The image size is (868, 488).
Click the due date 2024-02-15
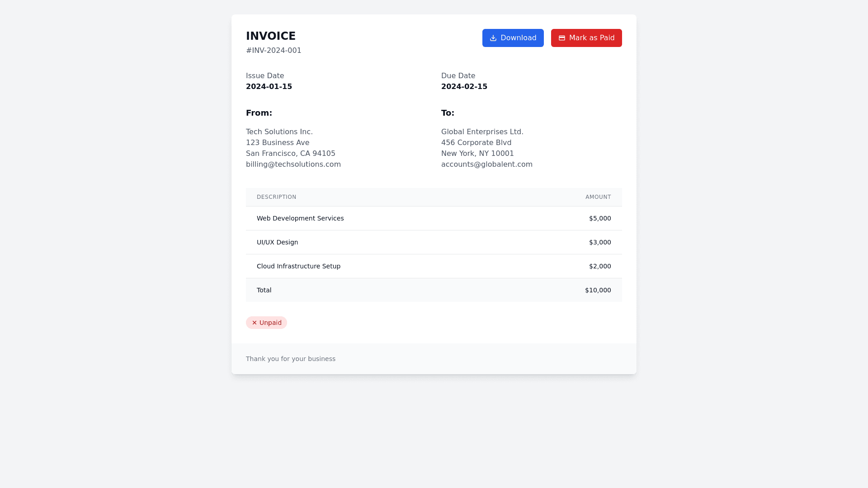click(x=464, y=87)
